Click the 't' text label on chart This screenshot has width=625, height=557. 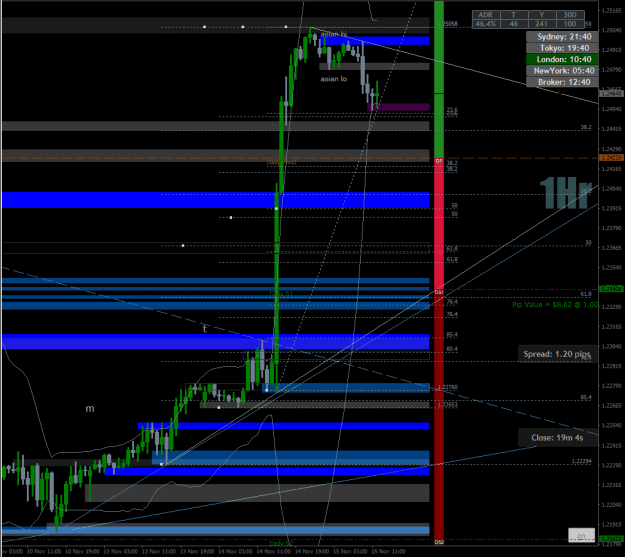point(205,329)
